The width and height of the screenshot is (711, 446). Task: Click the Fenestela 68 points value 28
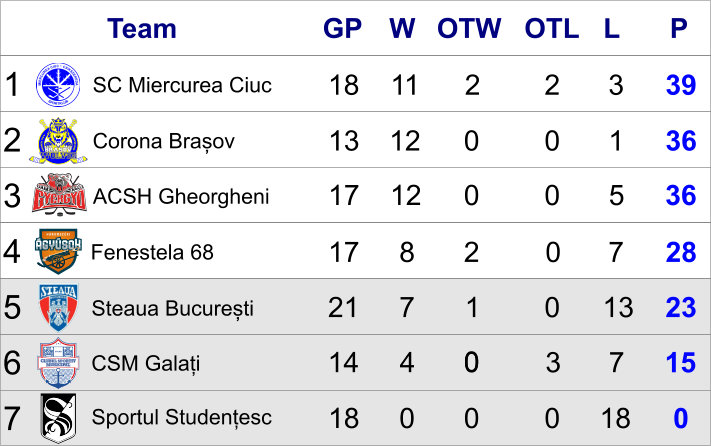[x=681, y=252]
